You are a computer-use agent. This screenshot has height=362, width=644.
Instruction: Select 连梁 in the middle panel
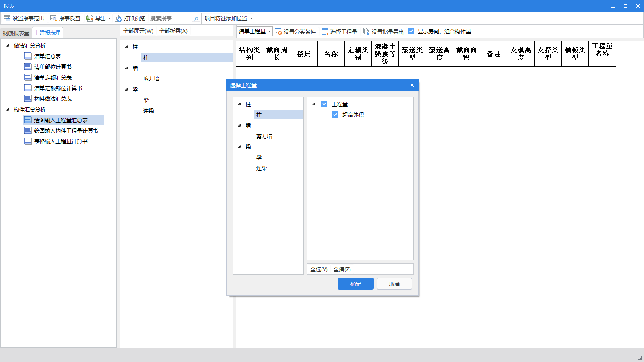click(149, 111)
